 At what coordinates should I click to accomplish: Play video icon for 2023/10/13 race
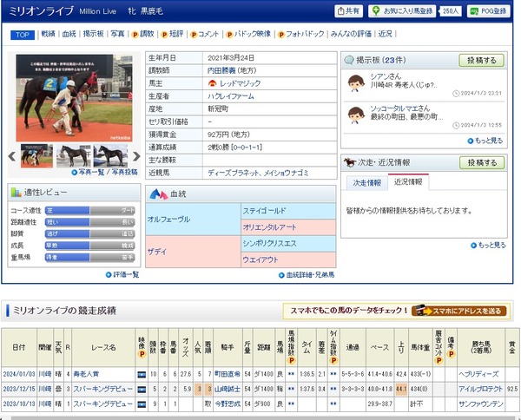coord(142,404)
